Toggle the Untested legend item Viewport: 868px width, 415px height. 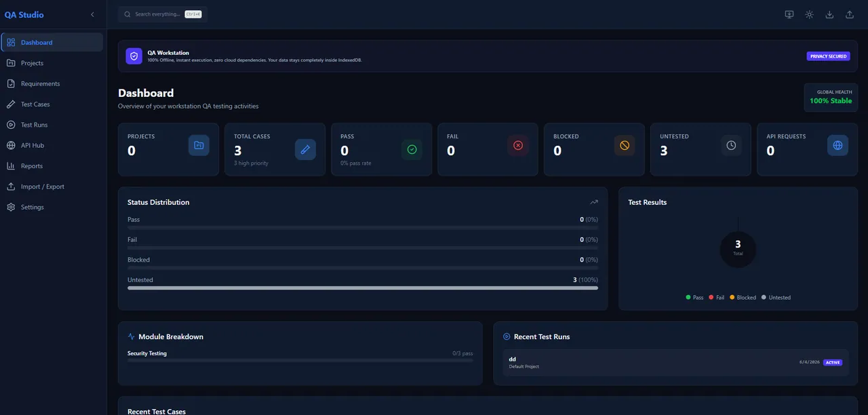coord(776,298)
